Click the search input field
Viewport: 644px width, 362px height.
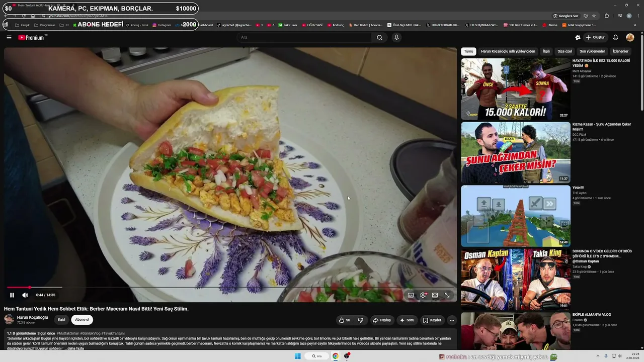point(304,37)
